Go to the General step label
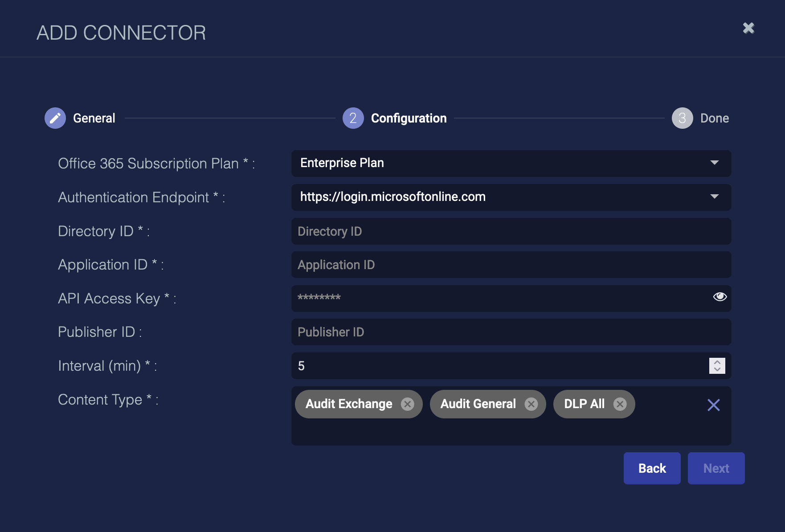 94,118
